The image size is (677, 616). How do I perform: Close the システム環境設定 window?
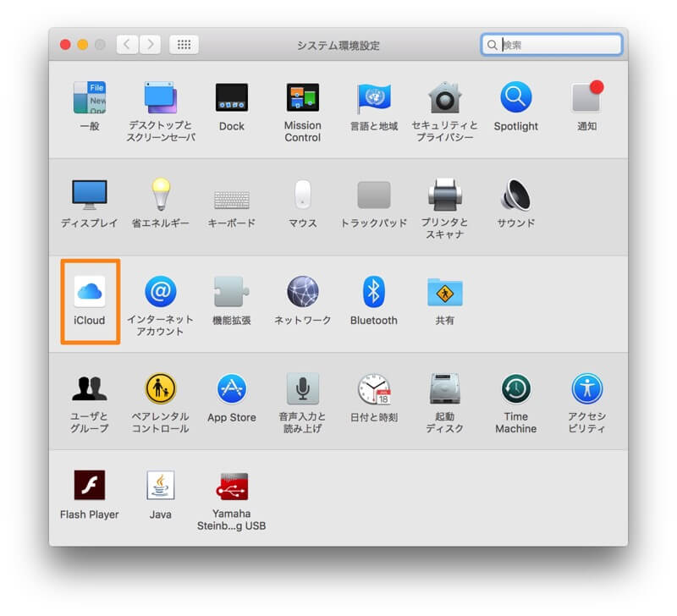click(x=65, y=45)
